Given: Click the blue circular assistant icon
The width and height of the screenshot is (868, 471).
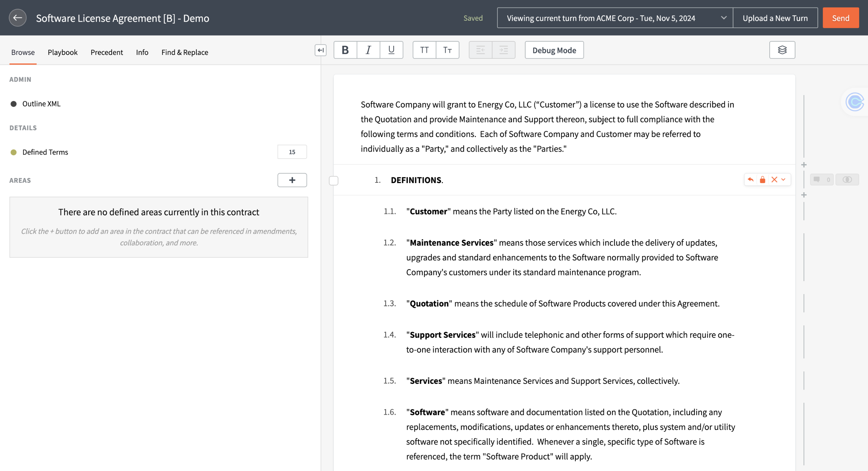Looking at the screenshot, I should click(854, 102).
